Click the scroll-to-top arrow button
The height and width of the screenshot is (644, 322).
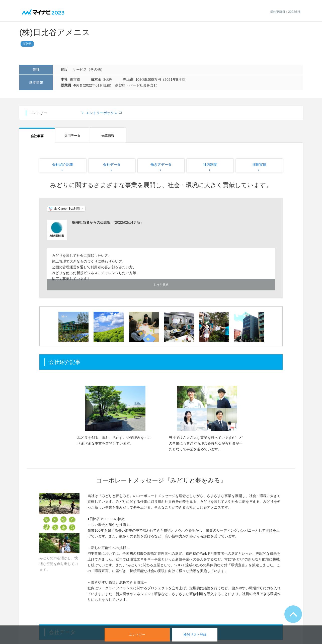click(x=293, y=614)
